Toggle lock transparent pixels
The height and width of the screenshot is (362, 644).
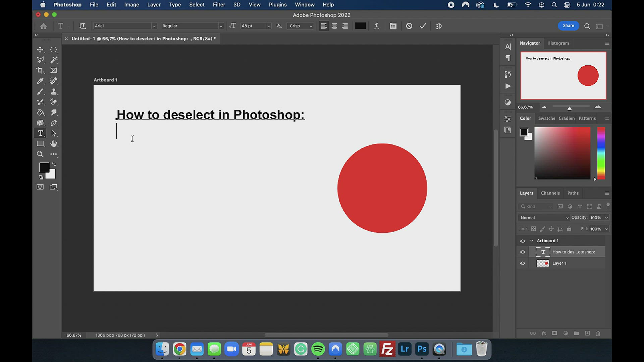pyautogui.click(x=533, y=229)
